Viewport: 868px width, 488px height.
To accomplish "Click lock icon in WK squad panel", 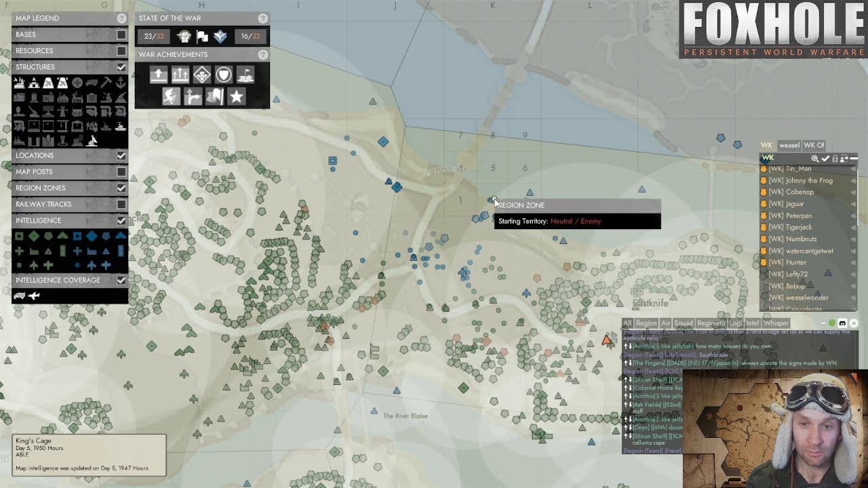I will (x=835, y=159).
